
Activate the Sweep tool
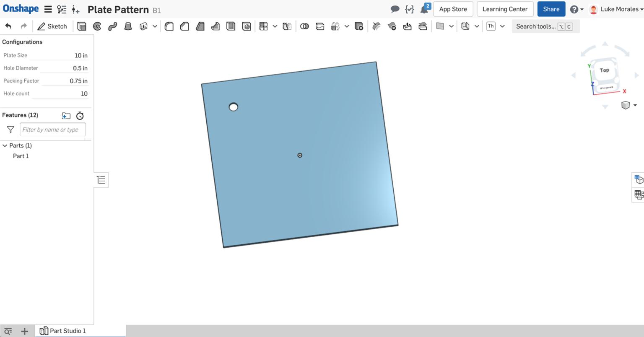click(112, 26)
